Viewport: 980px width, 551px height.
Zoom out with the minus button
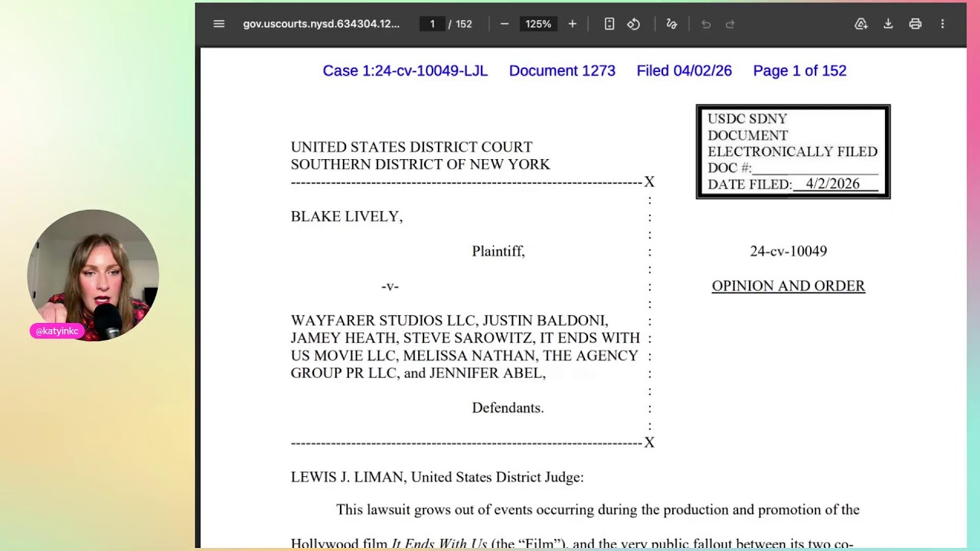click(505, 24)
